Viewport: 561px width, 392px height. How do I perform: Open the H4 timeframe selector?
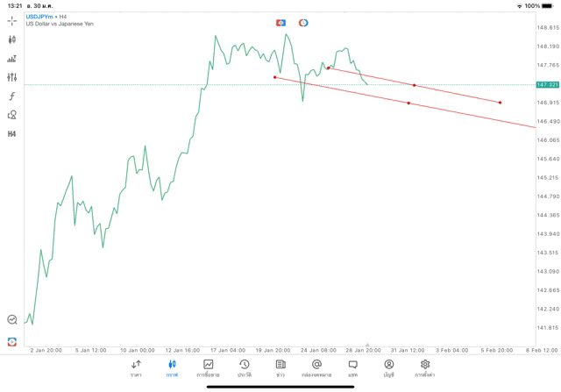click(11, 134)
